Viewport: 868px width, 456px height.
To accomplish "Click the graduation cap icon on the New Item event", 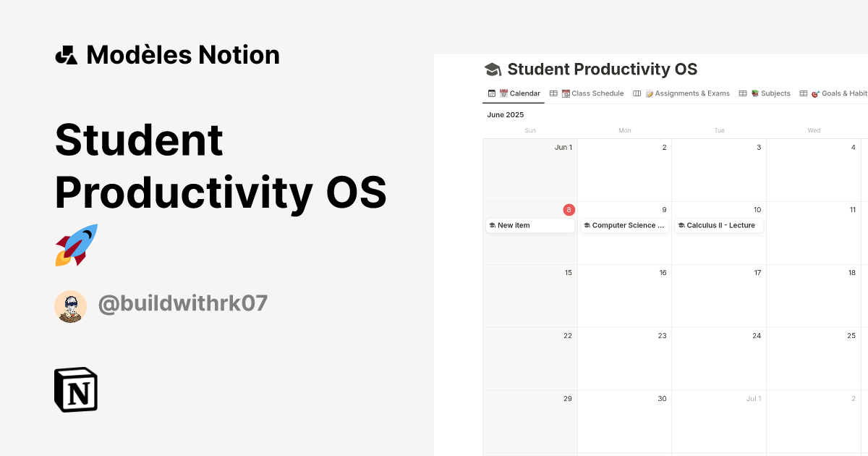I will tap(492, 225).
